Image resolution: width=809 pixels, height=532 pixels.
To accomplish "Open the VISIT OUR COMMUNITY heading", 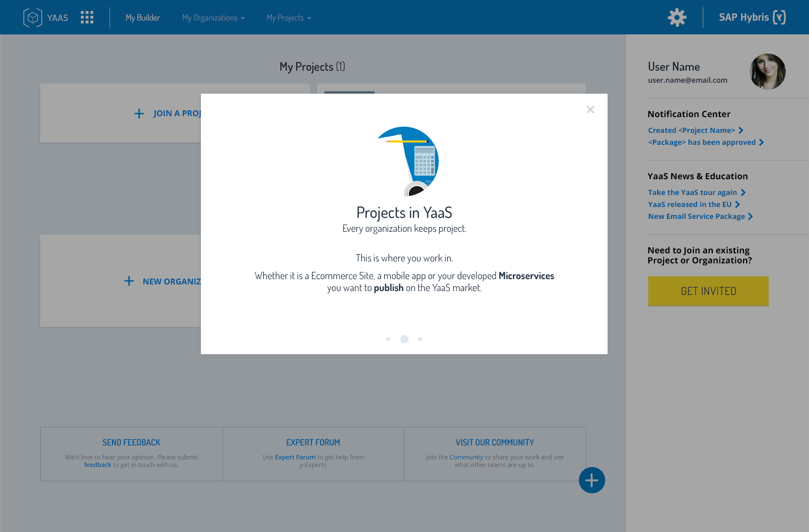I will click(495, 443).
